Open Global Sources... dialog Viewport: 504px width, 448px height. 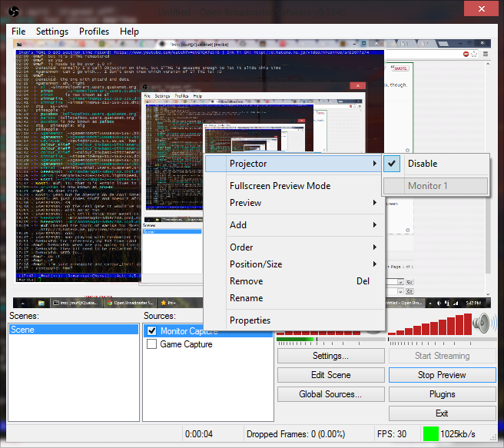pos(330,394)
